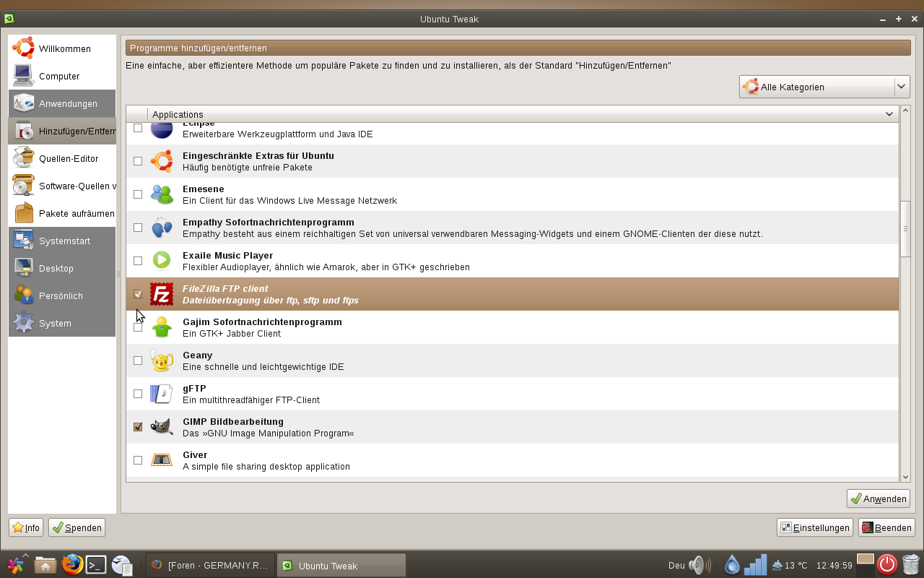
Task: Click the Ubuntu logo next to Willkommen
Action: tap(24, 48)
